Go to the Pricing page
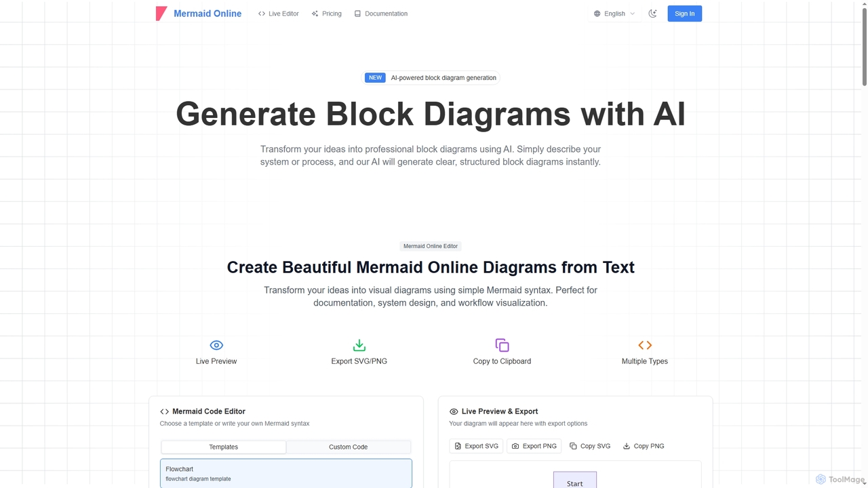 point(326,14)
